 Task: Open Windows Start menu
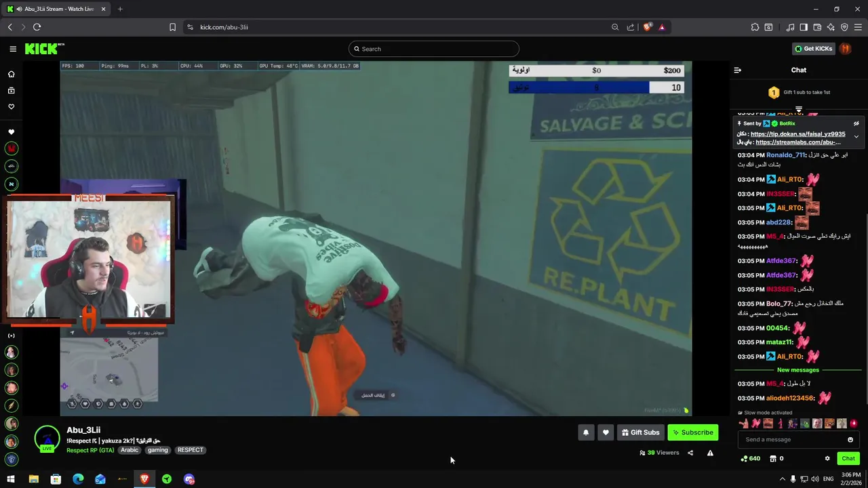coord(11,479)
